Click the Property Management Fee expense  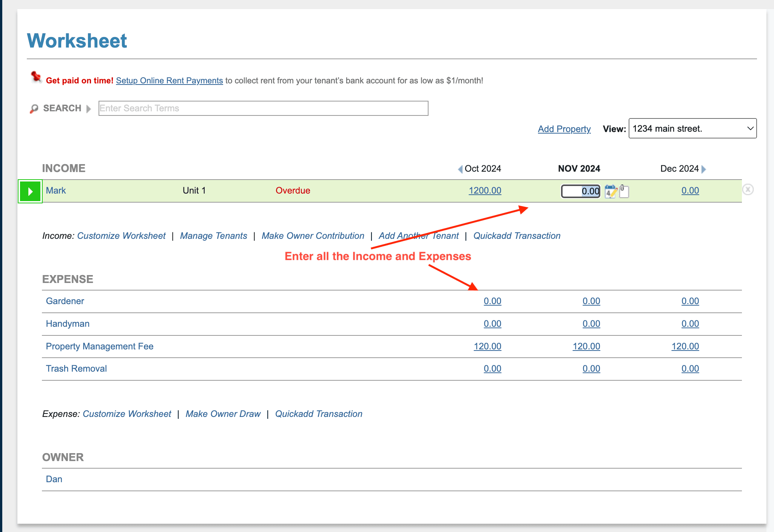100,346
